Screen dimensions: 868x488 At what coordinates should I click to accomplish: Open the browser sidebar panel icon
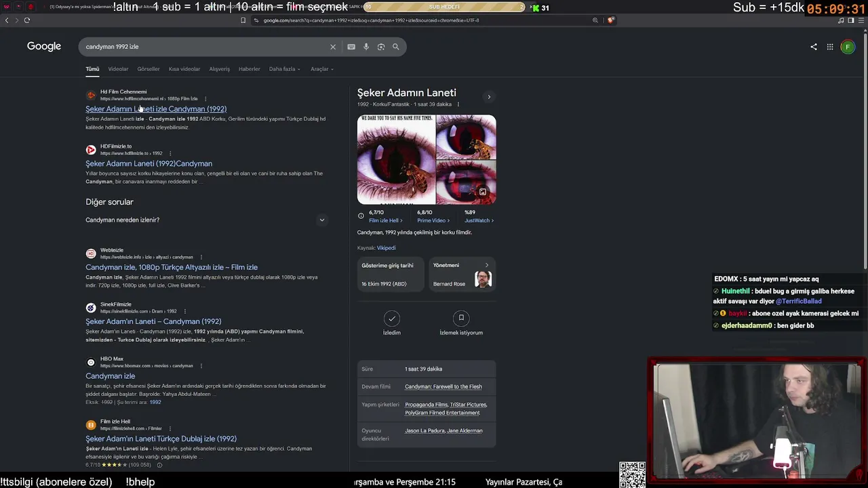coord(851,20)
